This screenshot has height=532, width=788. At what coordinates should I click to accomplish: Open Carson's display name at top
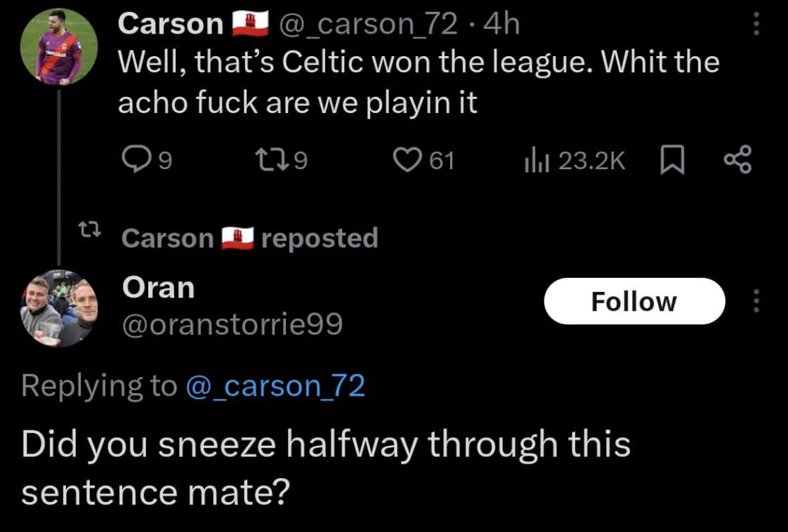coord(171,25)
